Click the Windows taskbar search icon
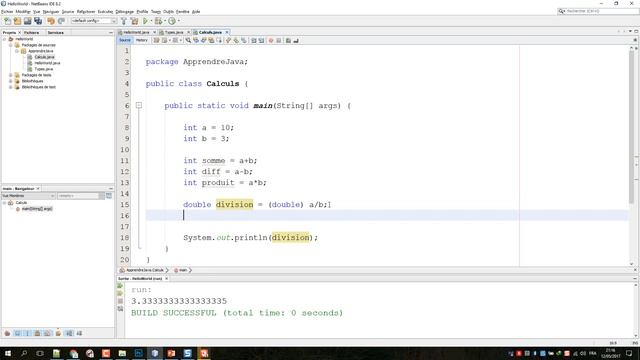The image size is (640, 360). [x=24, y=353]
